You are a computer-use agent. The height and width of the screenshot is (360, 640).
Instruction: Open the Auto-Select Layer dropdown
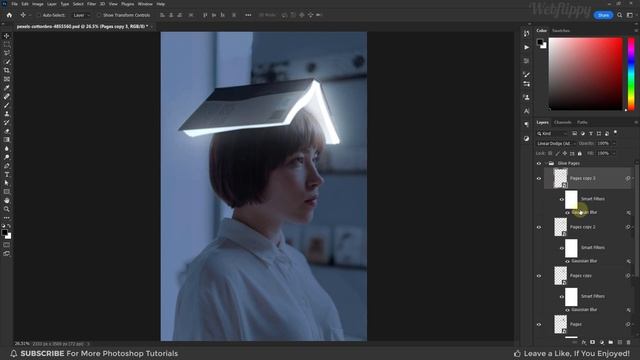click(x=82, y=15)
